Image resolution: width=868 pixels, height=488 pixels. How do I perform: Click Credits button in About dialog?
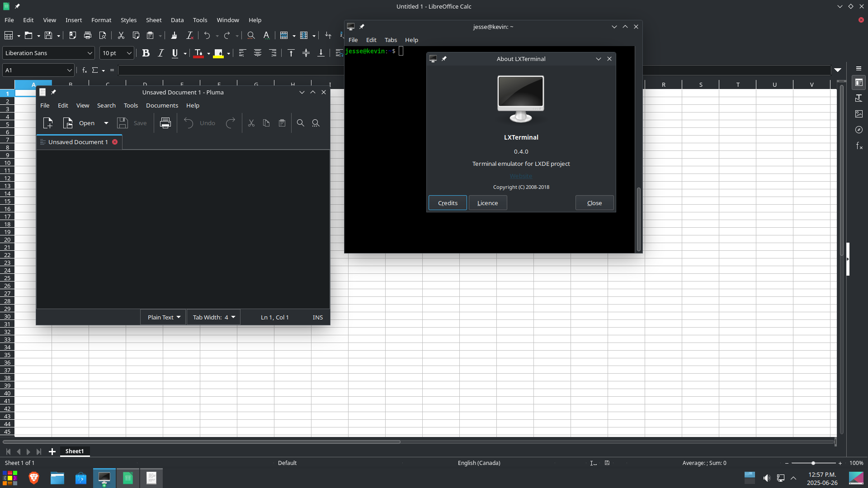pos(448,203)
